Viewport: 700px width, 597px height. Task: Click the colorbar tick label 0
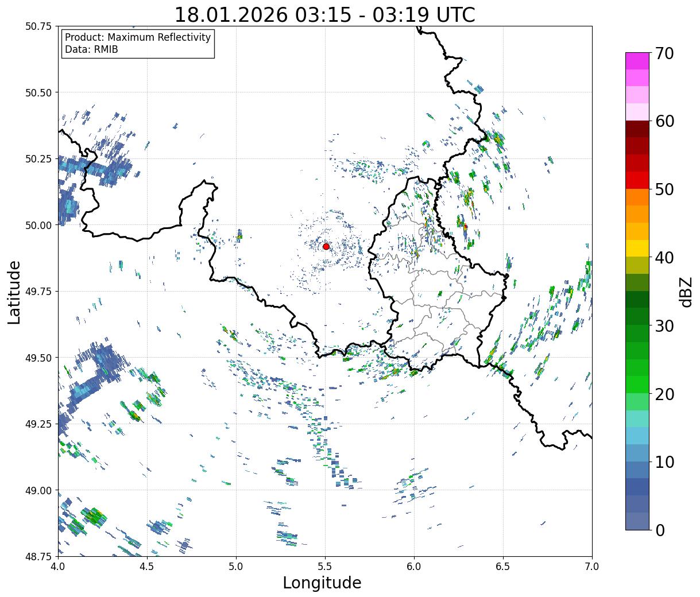pyautogui.click(x=660, y=530)
